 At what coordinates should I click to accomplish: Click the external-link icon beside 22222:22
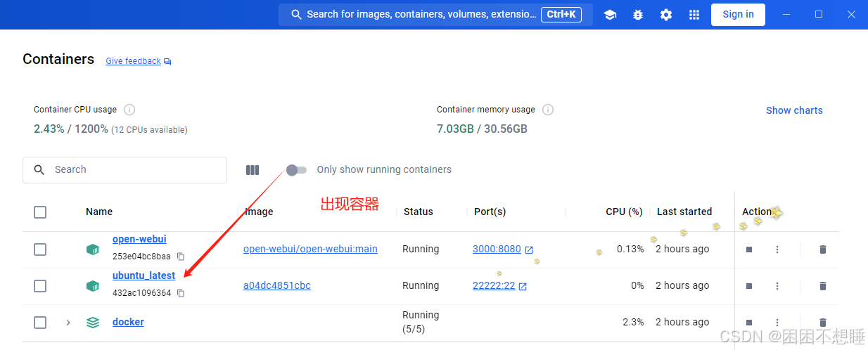point(523,286)
